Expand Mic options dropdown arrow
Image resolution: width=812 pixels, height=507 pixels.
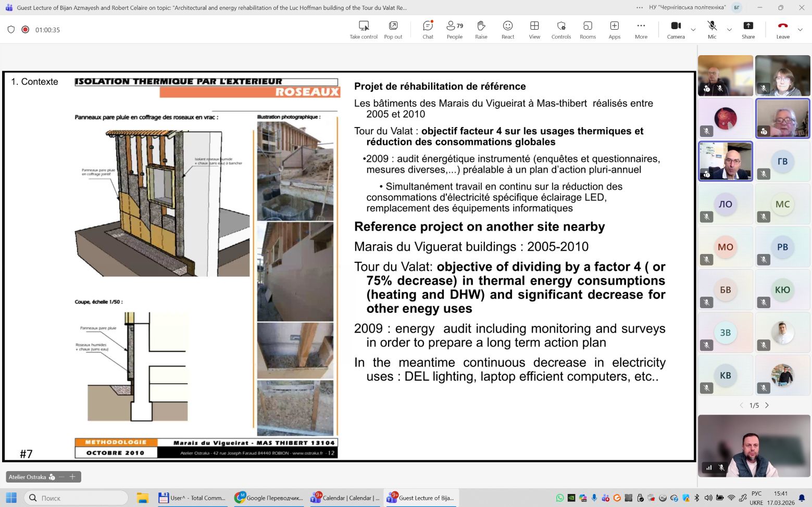coord(729,30)
